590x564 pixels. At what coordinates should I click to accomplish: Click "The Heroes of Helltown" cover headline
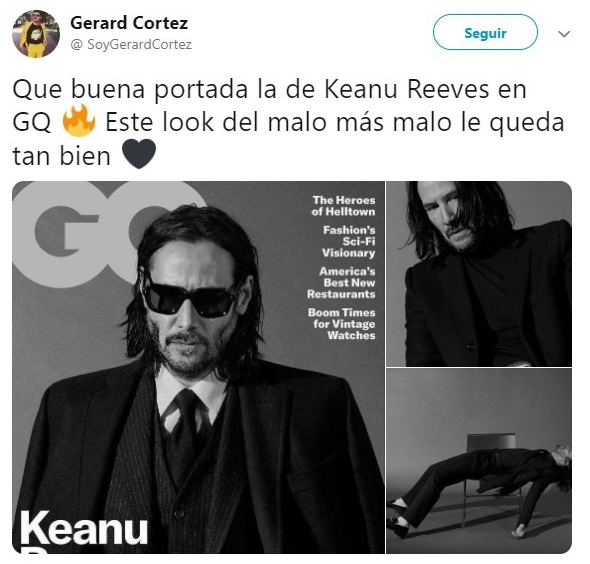point(343,206)
